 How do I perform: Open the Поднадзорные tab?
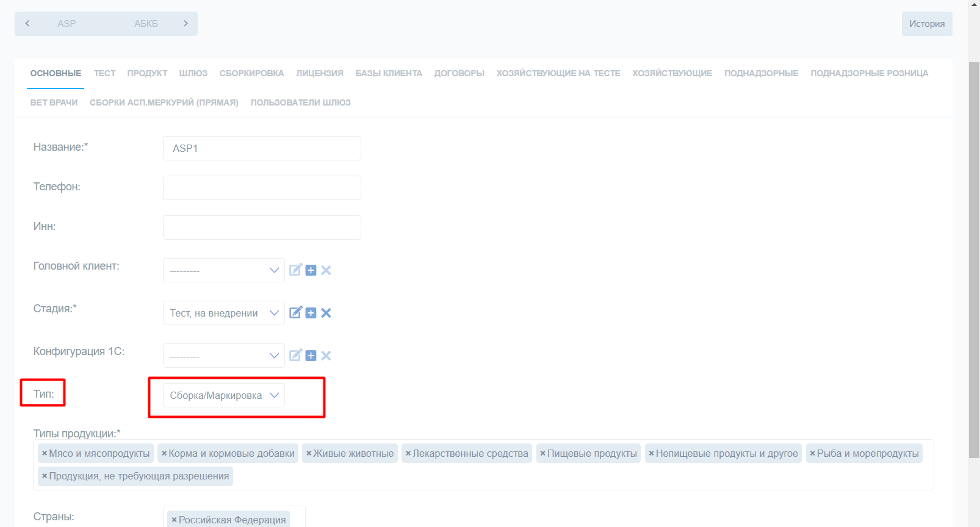(761, 73)
